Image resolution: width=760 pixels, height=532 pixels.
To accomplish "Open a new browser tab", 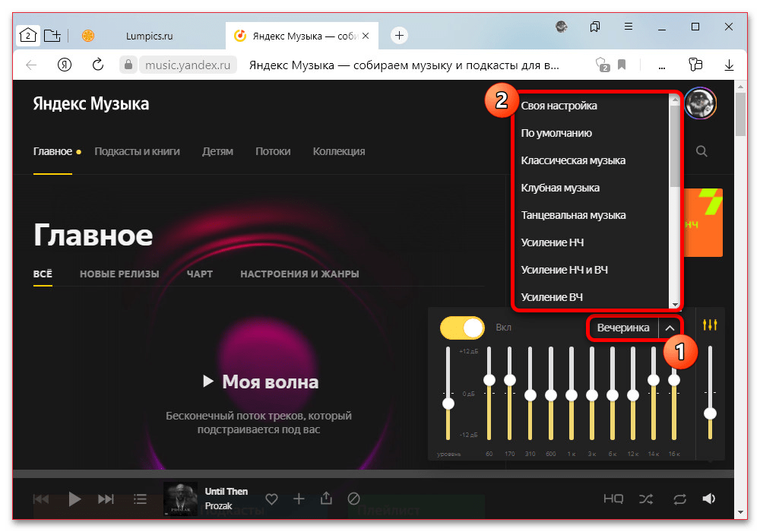I will pyautogui.click(x=399, y=36).
